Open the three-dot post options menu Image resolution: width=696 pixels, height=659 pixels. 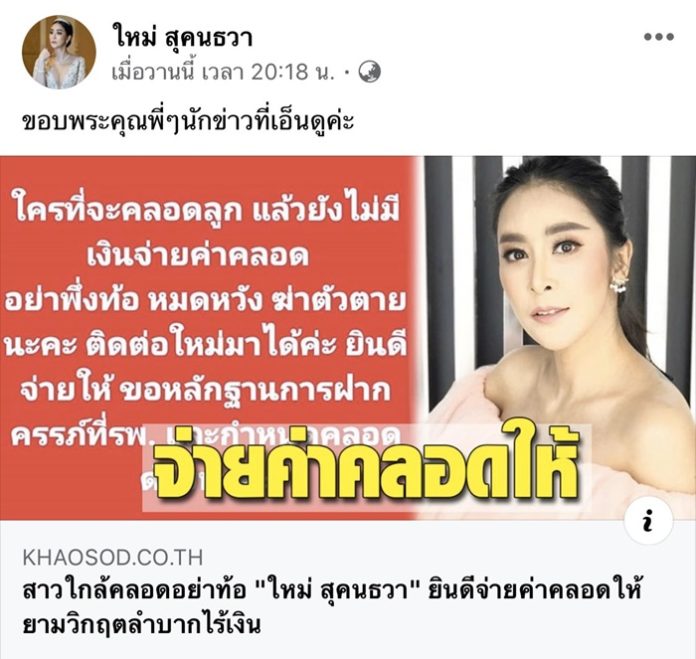click(x=659, y=37)
